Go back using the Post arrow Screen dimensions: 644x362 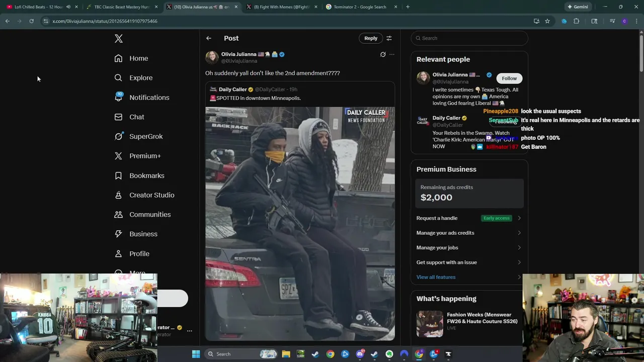click(x=209, y=38)
